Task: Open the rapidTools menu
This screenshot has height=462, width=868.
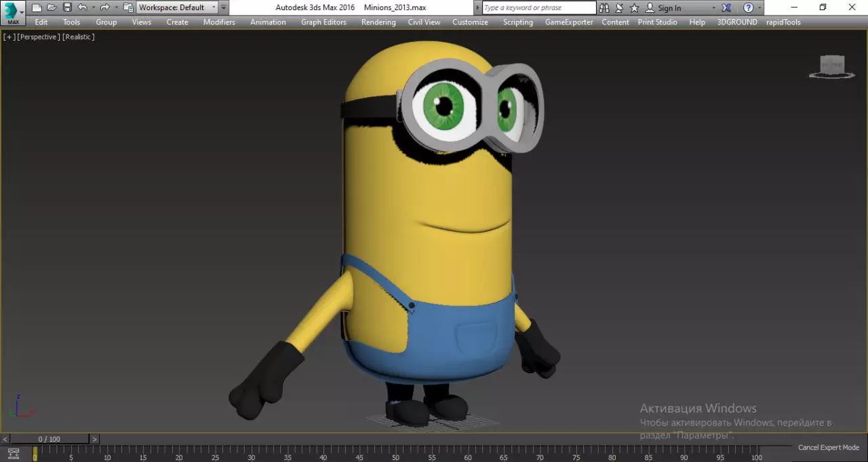Action: [x=783, y=22]
